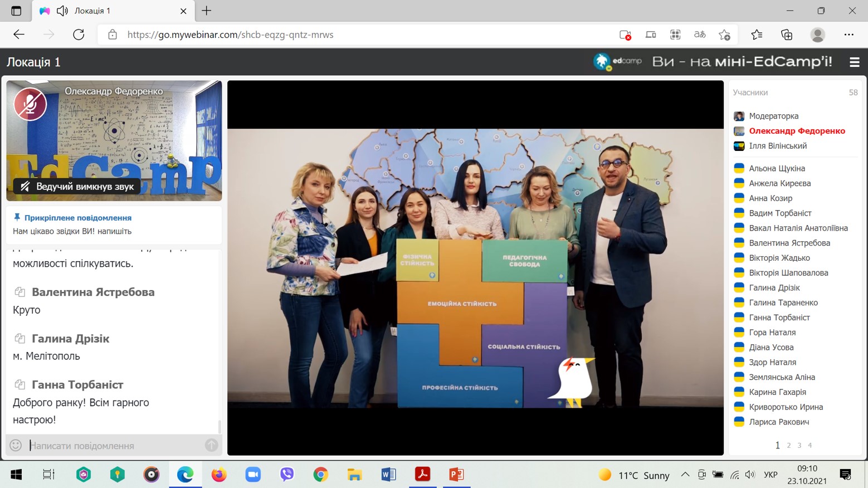Open the browser tab actions menu icon
This screenshot has height=488, width=868.
(x=16, y=11)
